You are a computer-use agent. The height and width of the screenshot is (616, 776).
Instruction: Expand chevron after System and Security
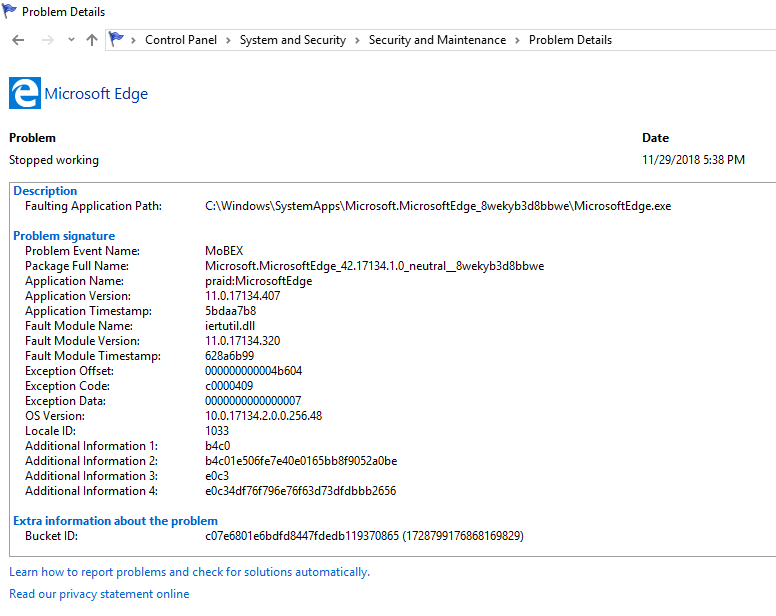point(357,41)
